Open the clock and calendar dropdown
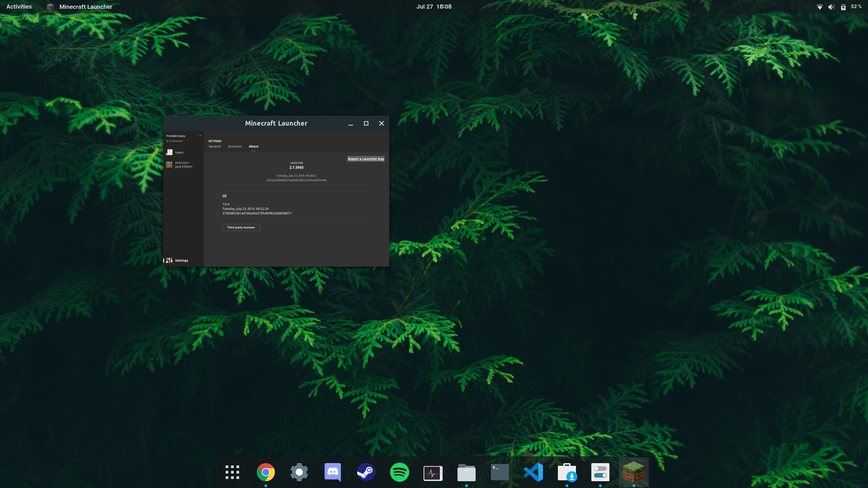868x488 pixels. click(x=434, y=6)
